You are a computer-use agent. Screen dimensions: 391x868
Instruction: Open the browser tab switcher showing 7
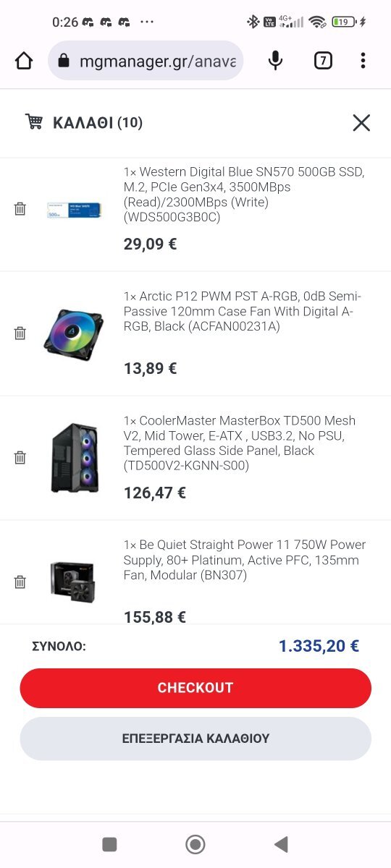pyautogui.click(x=323, y=61)
